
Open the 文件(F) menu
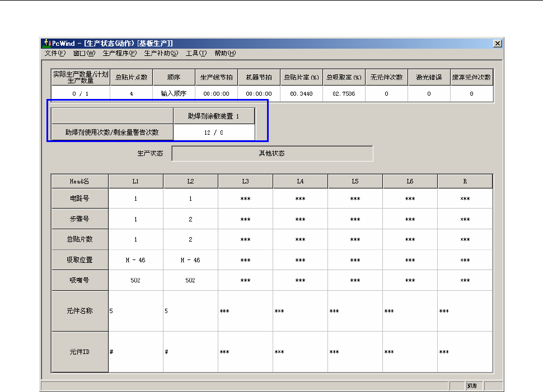pyautogui.click(x=54, y=53)
